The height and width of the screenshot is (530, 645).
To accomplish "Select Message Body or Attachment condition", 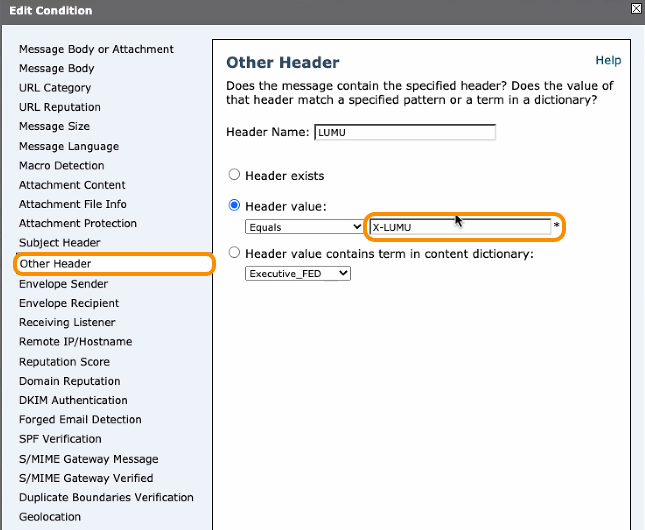I will [x=96, y=49].
